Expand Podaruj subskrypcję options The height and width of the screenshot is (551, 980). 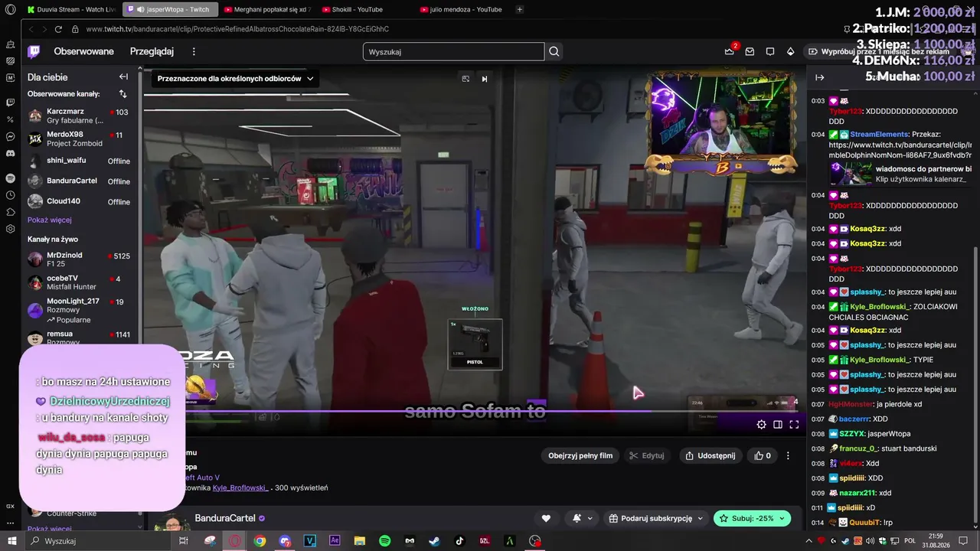[655, 518]
